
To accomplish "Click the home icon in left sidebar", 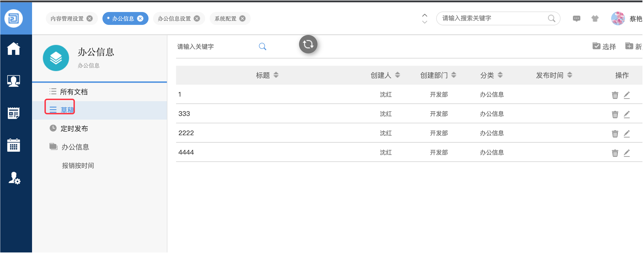I will pyautogui.click(x=14, y=49).
